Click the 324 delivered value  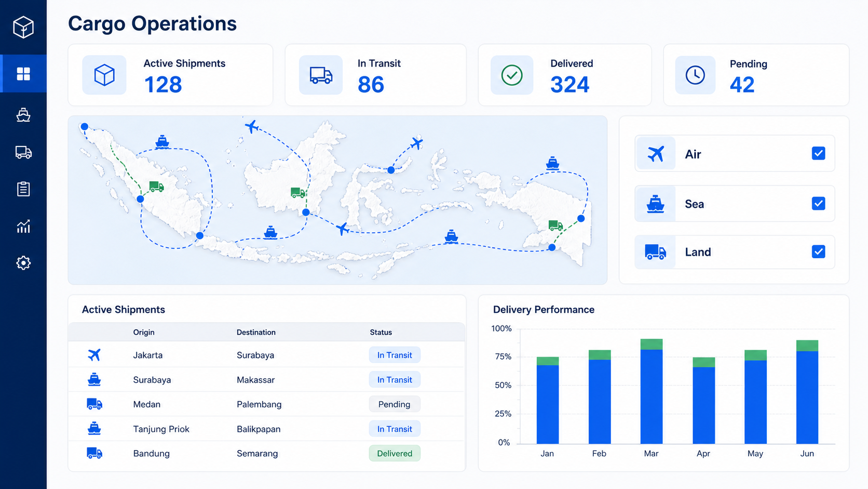[x=570, y=85]
